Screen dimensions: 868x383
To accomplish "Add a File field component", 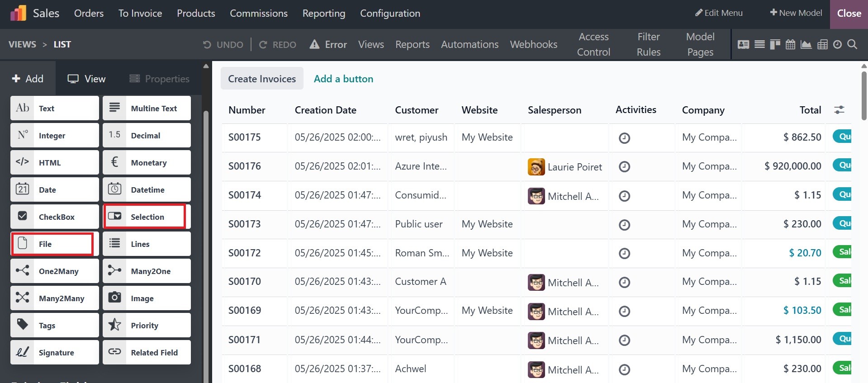I will tap(55, 244).
